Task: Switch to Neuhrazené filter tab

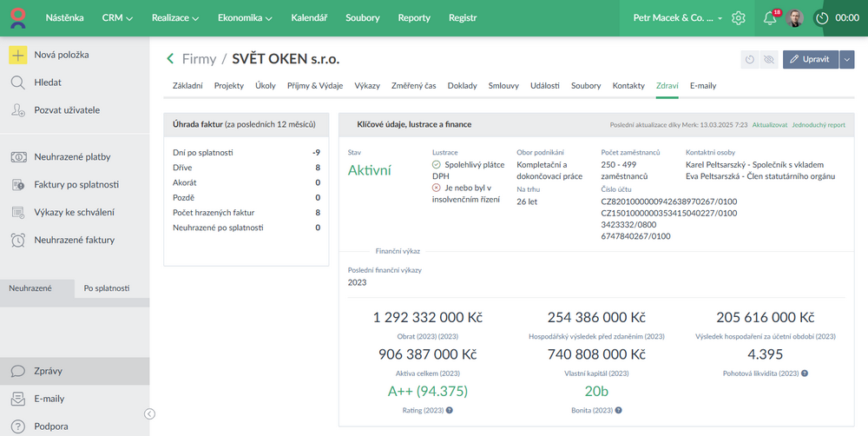Action: point(31,287)
